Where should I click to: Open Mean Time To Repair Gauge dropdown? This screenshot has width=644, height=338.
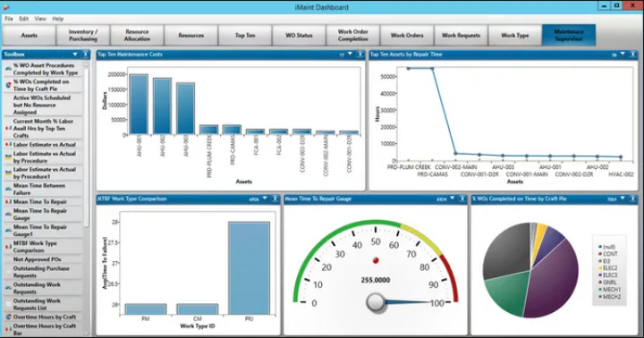pos(453,199)
